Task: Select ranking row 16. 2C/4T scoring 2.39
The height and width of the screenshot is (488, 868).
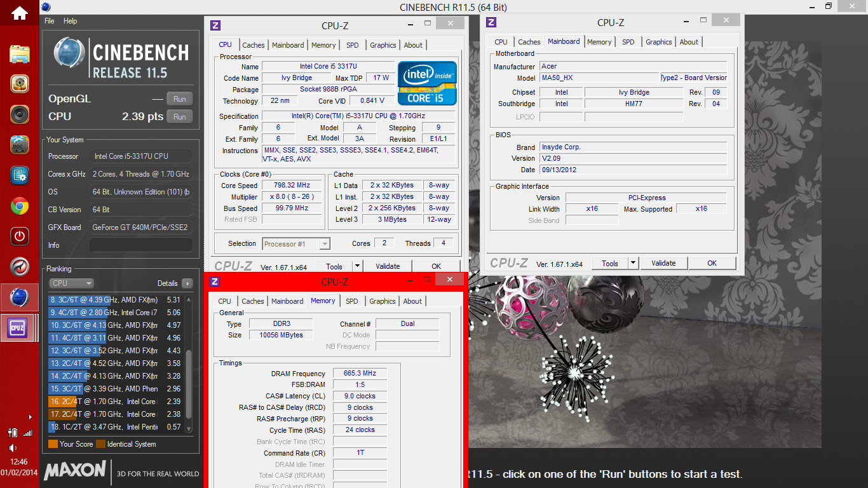Action: tap(116, 402)
